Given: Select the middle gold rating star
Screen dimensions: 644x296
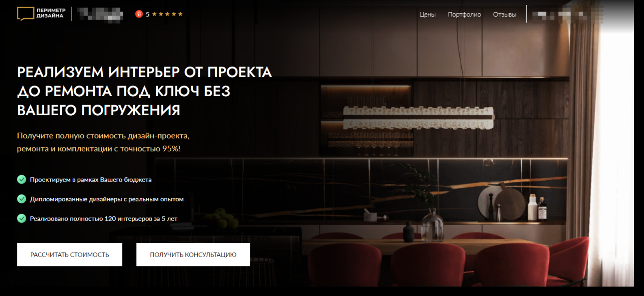Looking at the screenshot, I should tap(167, 14).
